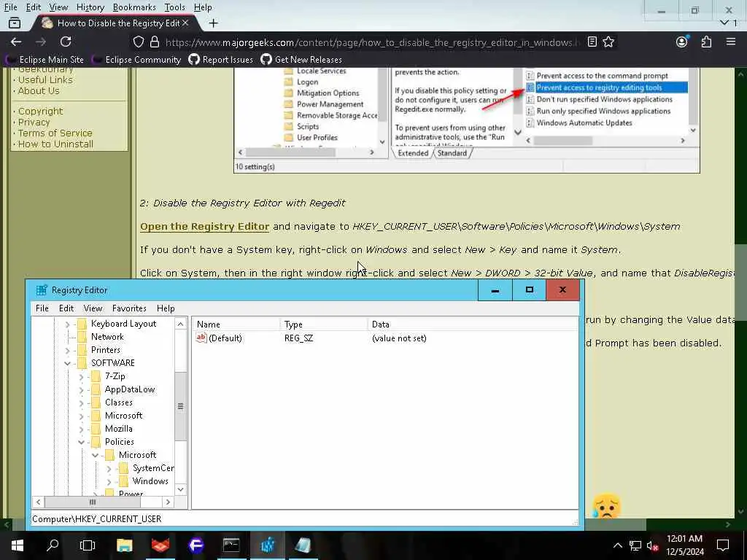Open the Firefox View icon left of tabs
The height and width of the screenshot is (560, 747).
(15, 23)
